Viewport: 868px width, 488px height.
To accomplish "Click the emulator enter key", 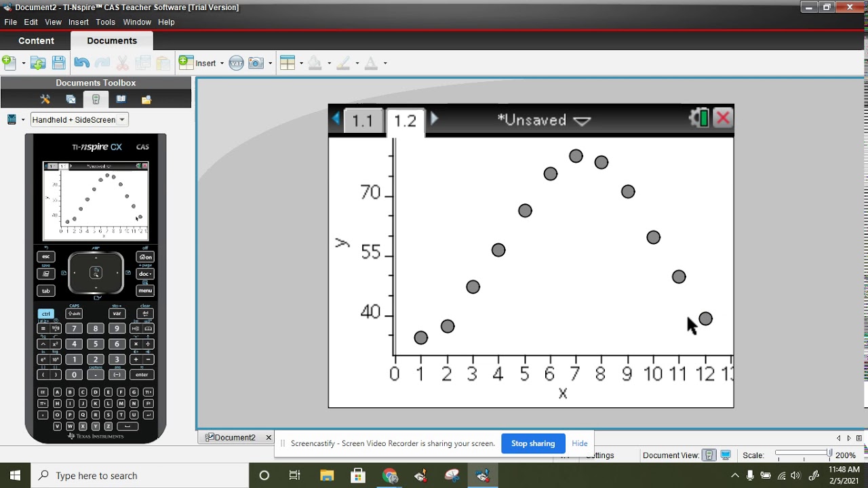I will [x=142, y=374].
